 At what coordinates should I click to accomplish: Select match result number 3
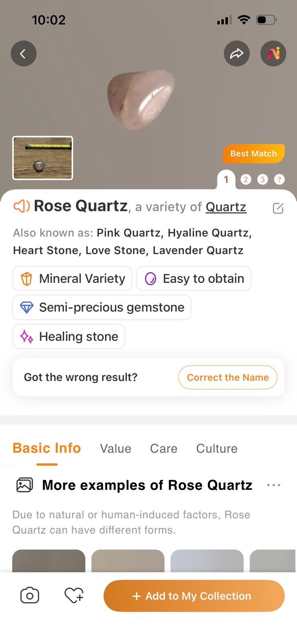262,180
